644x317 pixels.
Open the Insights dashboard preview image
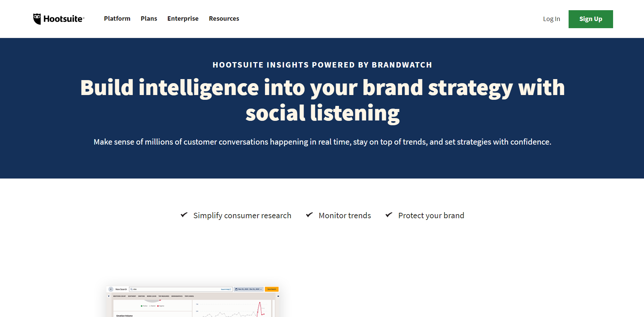tap(193, 301)
